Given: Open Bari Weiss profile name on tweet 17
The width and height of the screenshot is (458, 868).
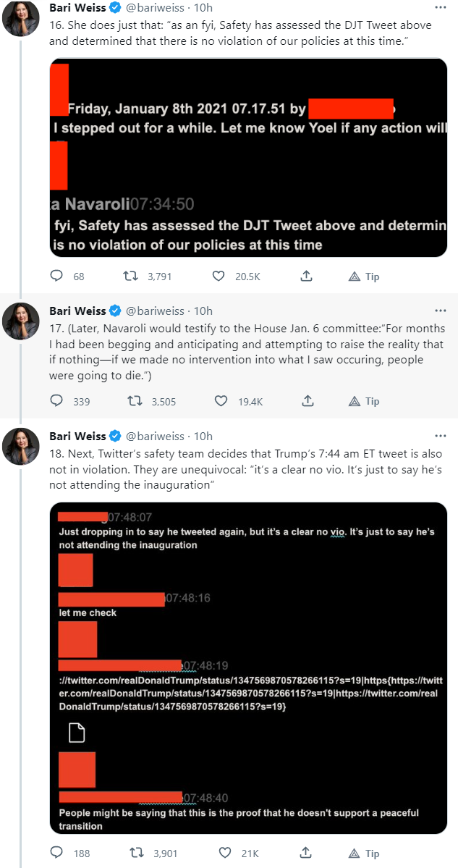Looking at the screenshot, I should [x=77, y=311].
